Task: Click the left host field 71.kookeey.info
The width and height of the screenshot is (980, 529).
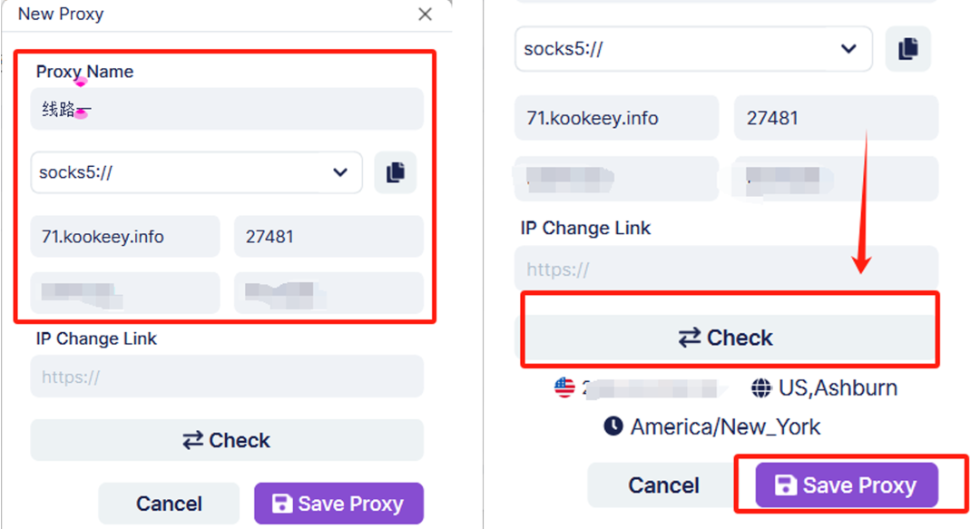Action: (125, 236)
